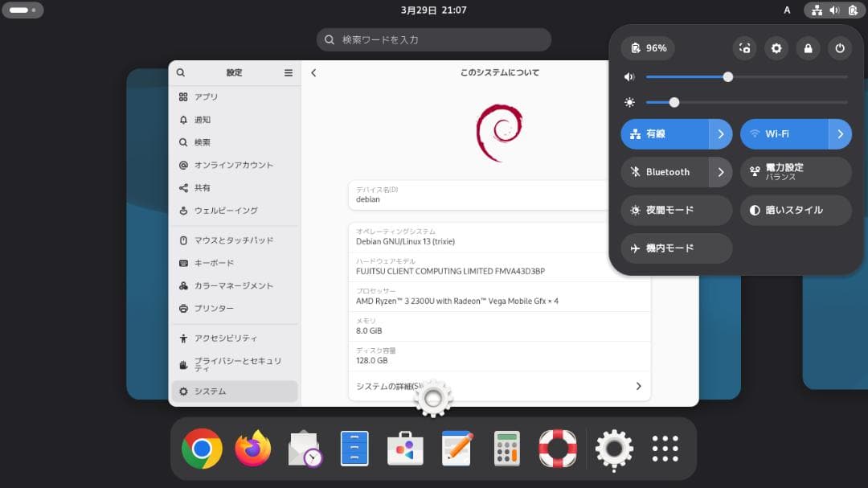
Task: Expand the Bluetooth devices submenu arrow
Action: [721, 172]
